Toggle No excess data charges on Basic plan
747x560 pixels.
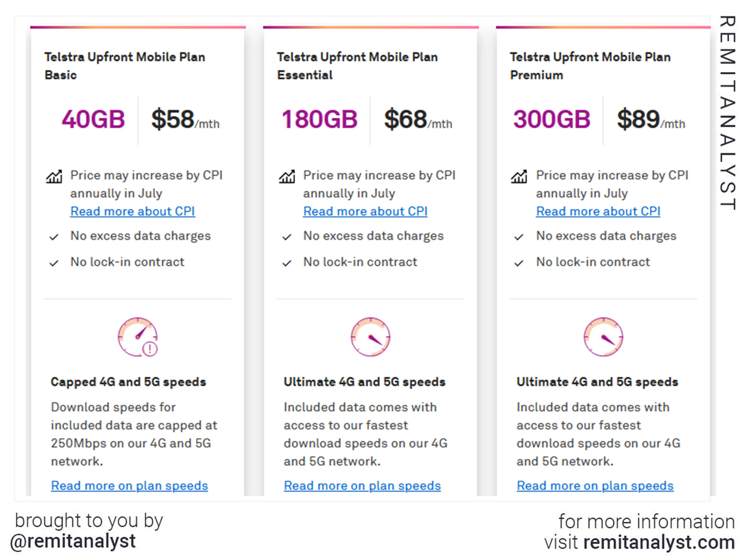point(141,236)
